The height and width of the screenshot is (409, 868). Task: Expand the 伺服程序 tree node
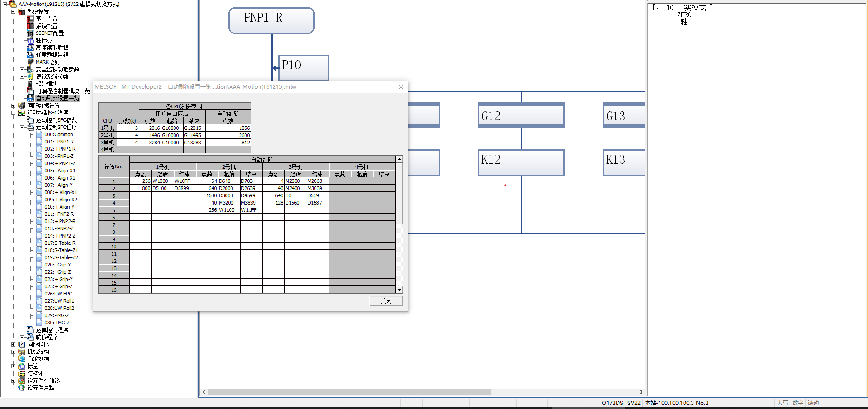click(x=14, y=344)
